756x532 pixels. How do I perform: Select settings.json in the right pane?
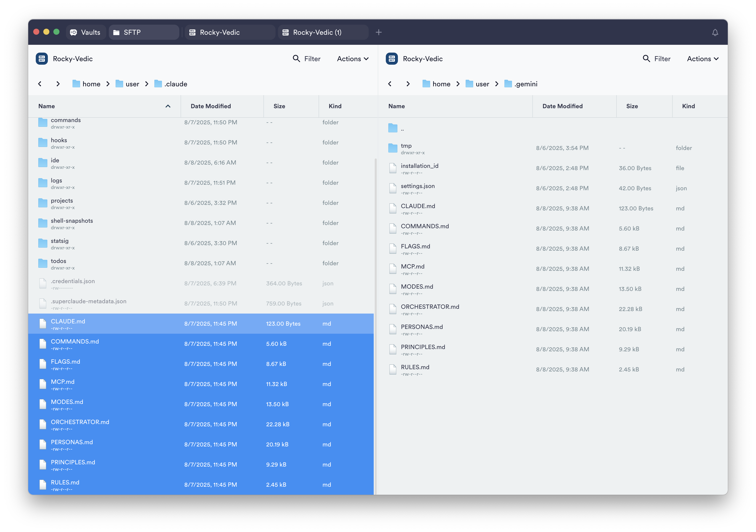coord(418,188)
